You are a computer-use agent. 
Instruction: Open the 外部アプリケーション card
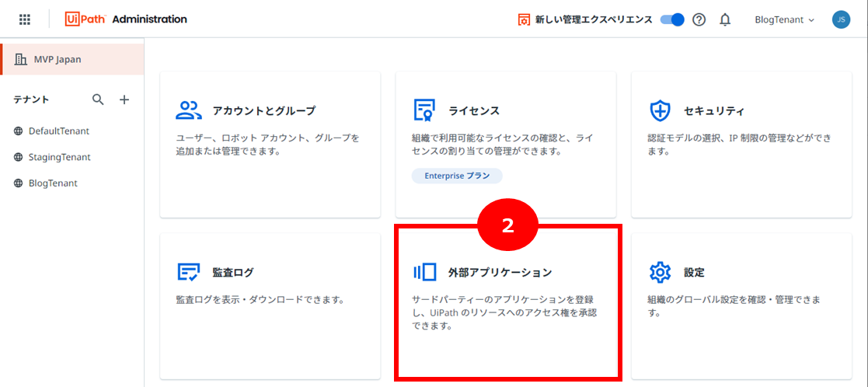pos(506,305)
